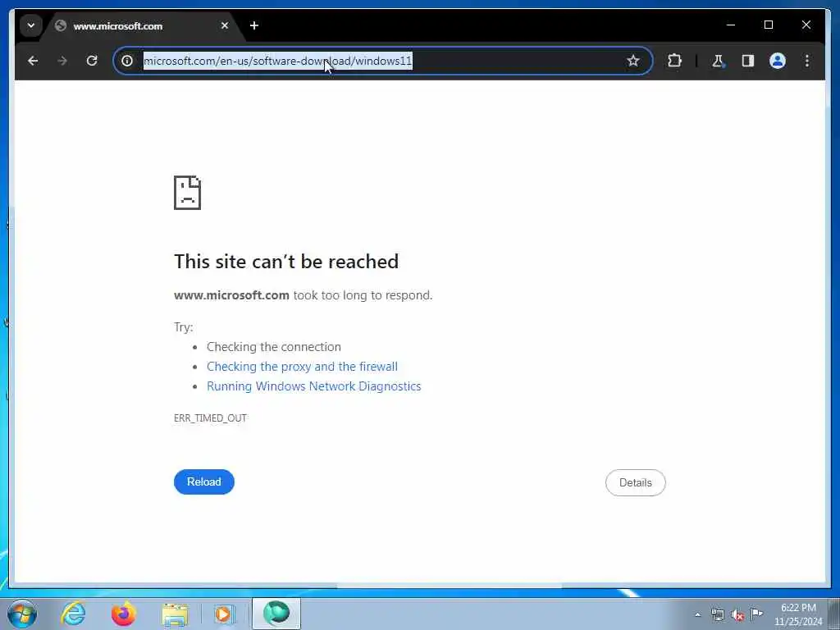Show error Details button
Viewport: 840px width, 630px height.
point(636,482)
